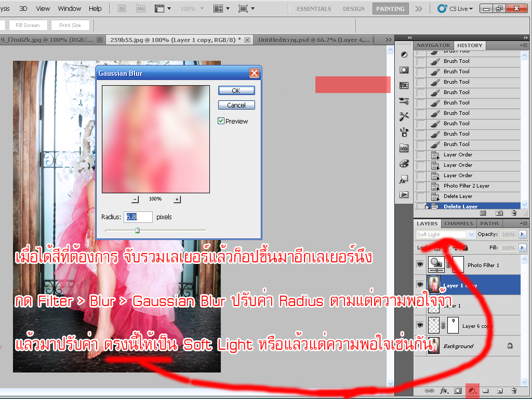
Task: Switch to the Essentials workspace
Action: coord(314,9)
